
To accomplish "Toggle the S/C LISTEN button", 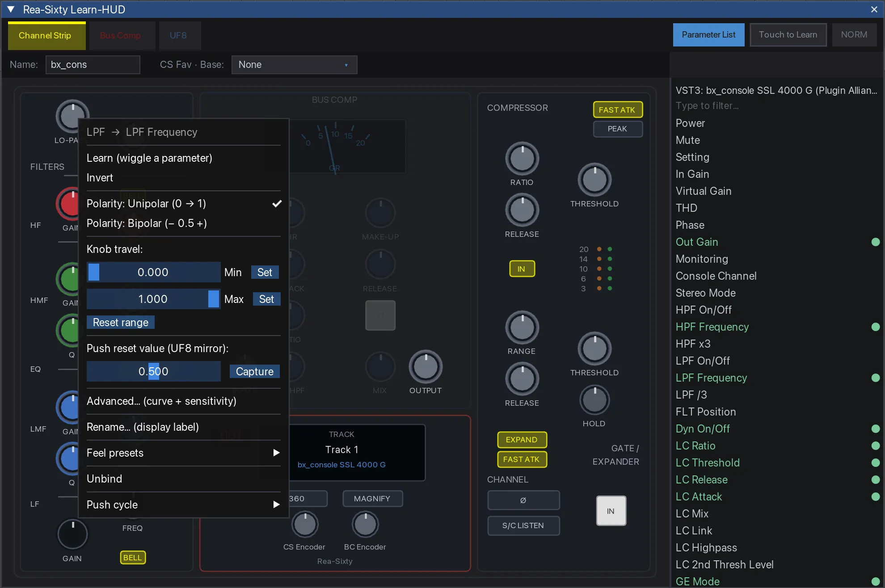I will point(523,525).
